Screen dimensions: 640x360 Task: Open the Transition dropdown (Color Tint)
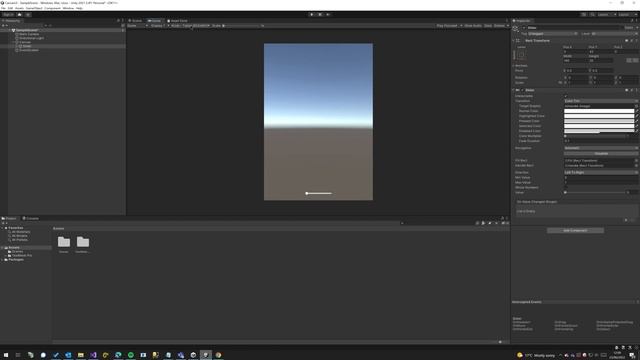pyautogui.click(x=601, y=101)
